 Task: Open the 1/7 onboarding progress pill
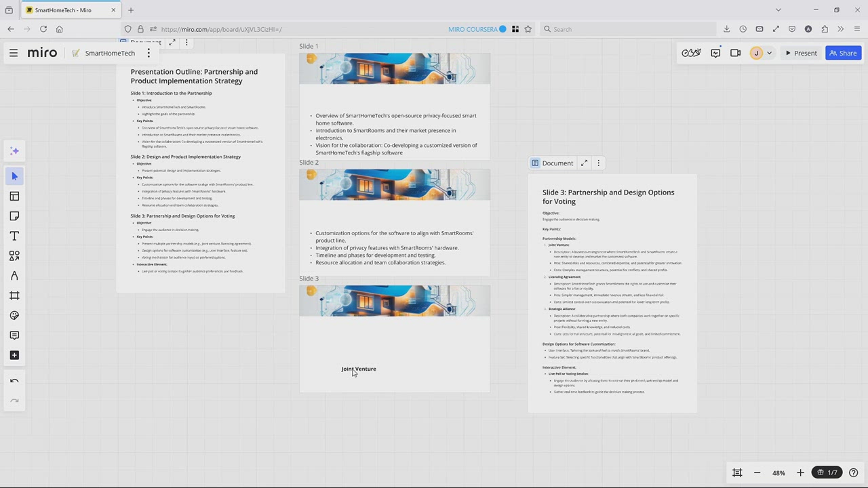pos(827,472)
